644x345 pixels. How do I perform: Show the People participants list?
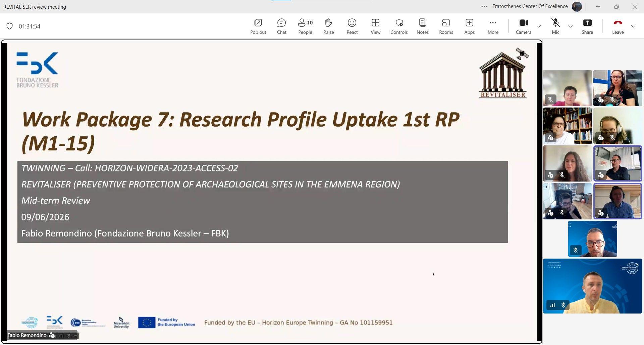tap(305, 26)
